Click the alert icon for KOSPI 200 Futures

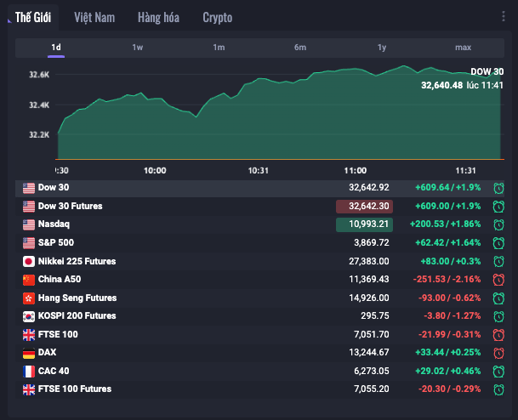[498, 316]
